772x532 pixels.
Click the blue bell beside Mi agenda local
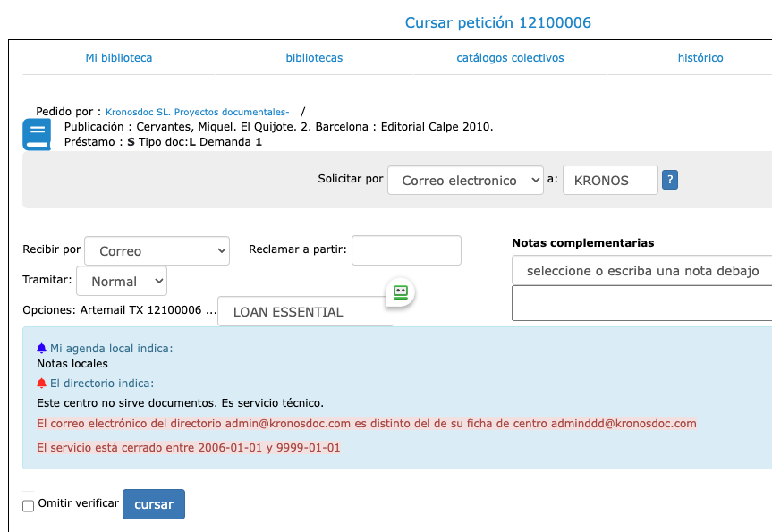[41, 348]
